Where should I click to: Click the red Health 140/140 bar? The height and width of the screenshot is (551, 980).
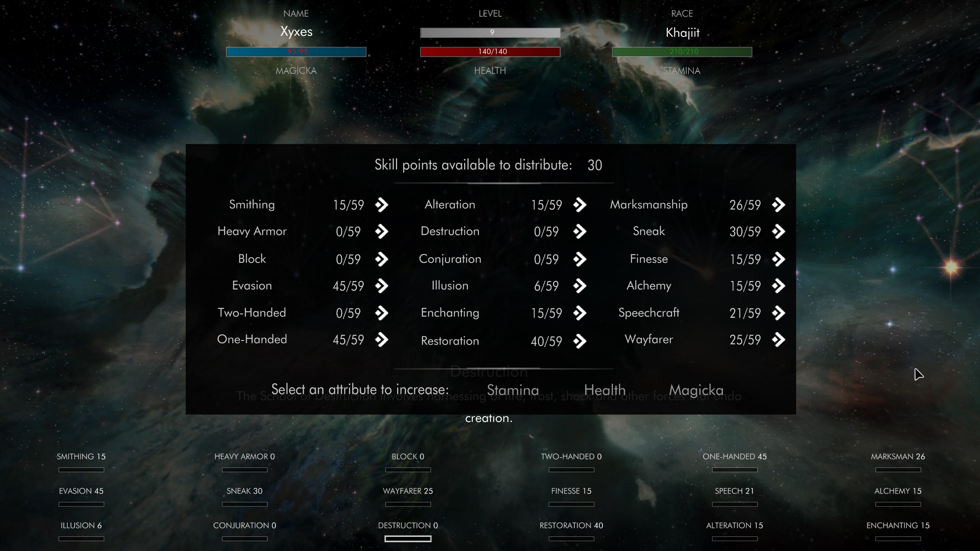(x=490, y=52)
